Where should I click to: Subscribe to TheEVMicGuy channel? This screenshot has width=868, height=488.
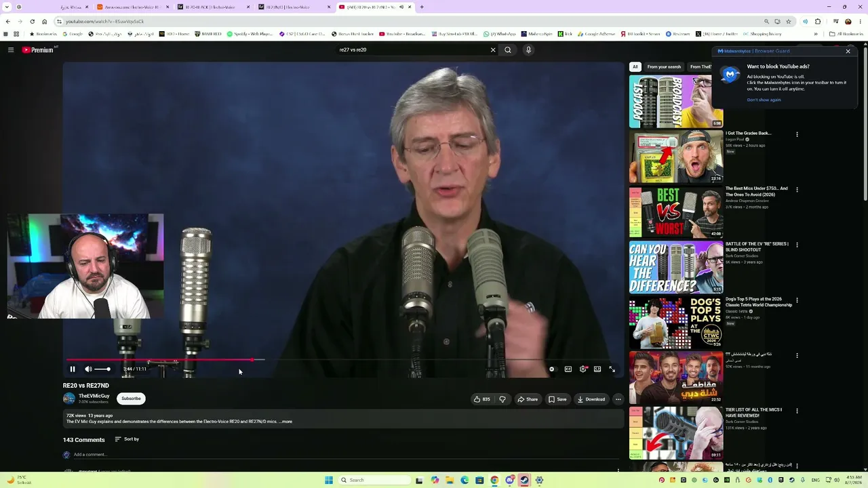[131, 399]
